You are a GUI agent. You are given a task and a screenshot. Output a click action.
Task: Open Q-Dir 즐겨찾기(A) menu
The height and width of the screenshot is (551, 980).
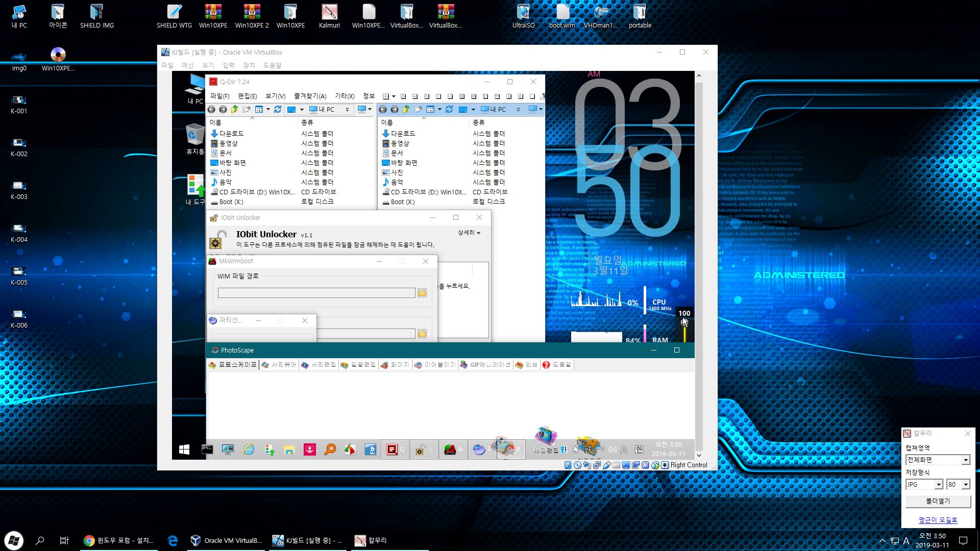(x=310, y=96)
